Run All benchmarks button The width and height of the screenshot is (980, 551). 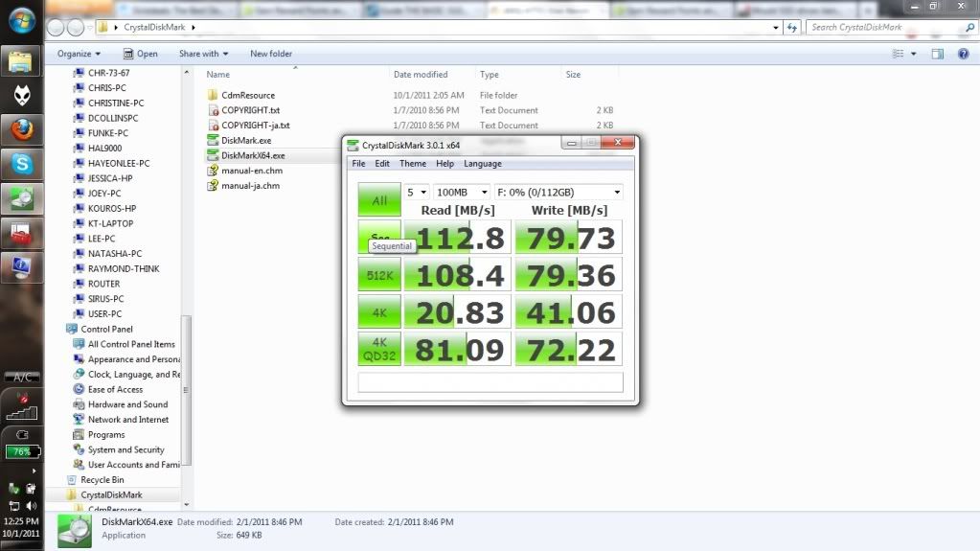click(379, 200)
